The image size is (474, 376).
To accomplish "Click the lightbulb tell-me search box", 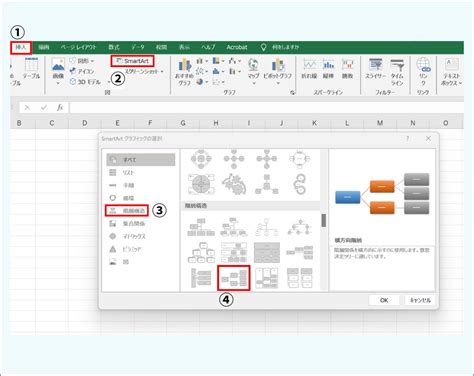I will tap(280, 47).
